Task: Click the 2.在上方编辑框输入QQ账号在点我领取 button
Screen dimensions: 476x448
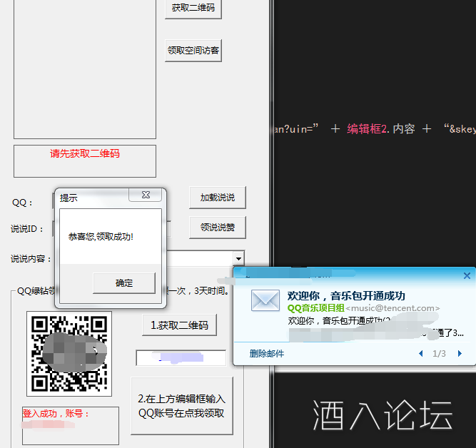Action: click(x=181, y=406)
